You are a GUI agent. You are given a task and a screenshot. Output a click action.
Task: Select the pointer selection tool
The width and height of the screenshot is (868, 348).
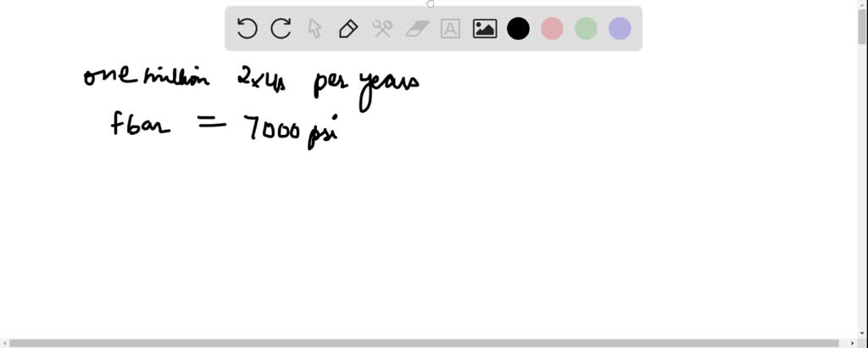click(x=314, y=29)
